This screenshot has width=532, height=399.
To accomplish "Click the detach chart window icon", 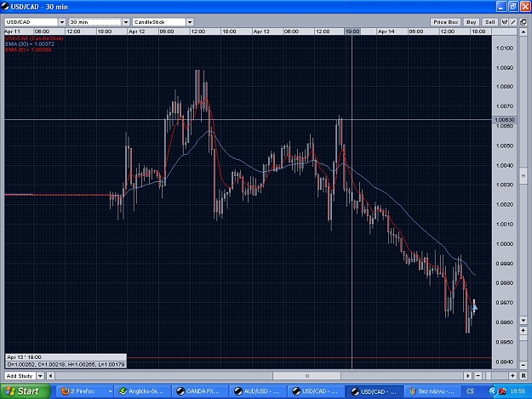I will pos(523,22).
